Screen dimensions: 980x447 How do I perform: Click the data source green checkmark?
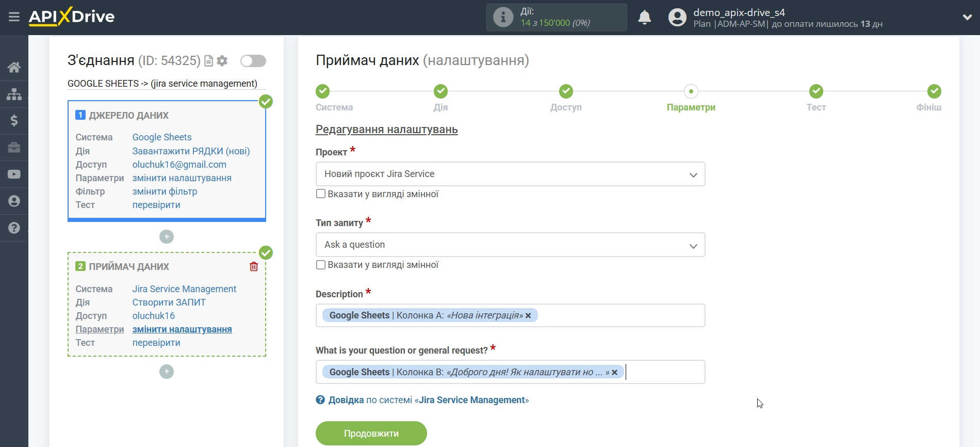click(266, 102)
